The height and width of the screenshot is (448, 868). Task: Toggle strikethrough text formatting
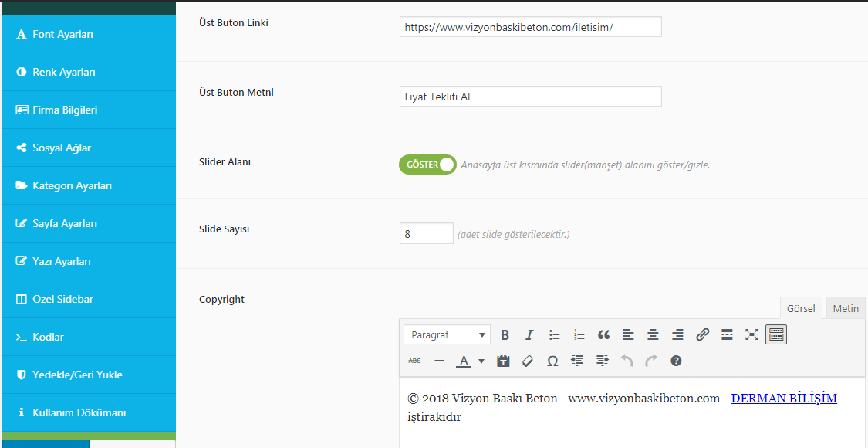[x=414, y=361]
